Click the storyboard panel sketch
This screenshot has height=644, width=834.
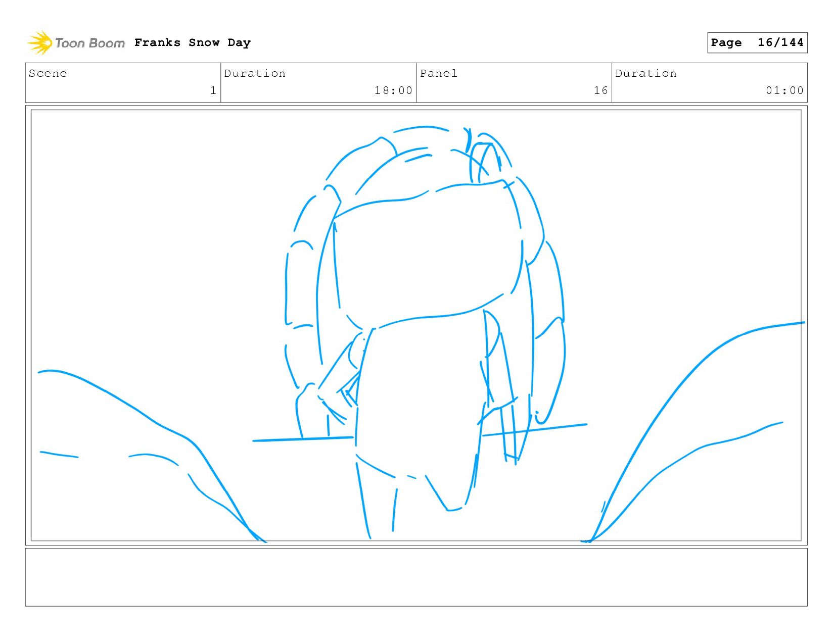(x=416, y=325)
